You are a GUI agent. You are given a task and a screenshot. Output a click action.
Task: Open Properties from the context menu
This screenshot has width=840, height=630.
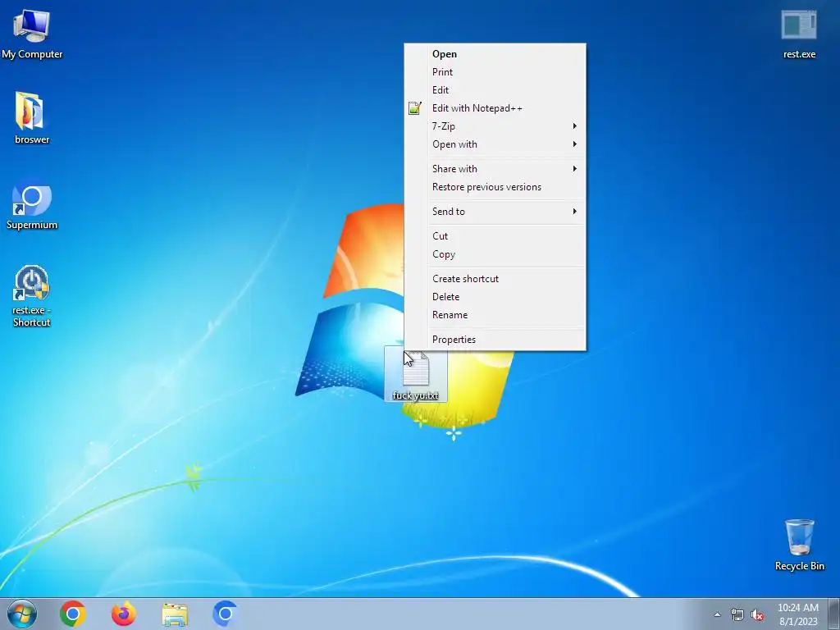click(495, 340)
